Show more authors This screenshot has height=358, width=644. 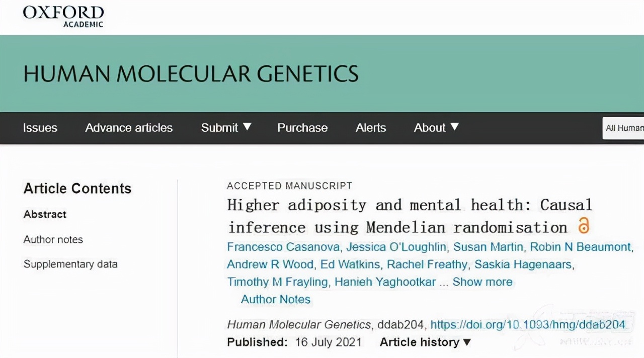coord(482,282)
